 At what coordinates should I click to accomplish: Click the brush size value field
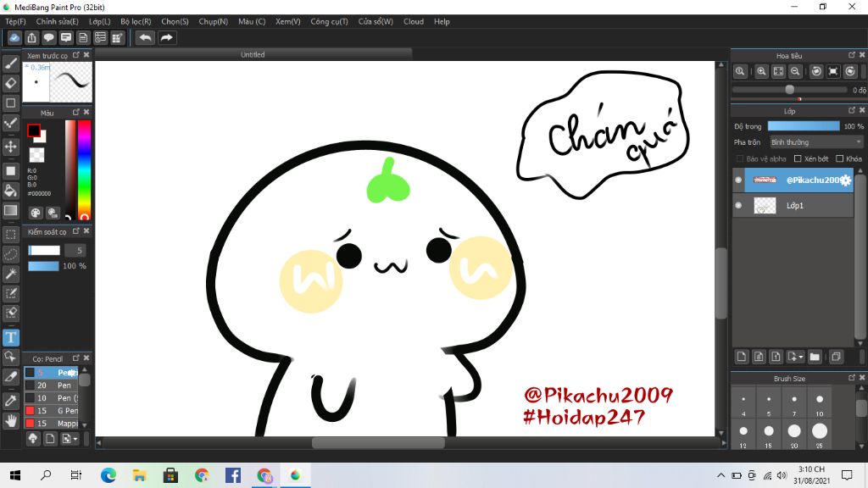coord(75,251)
